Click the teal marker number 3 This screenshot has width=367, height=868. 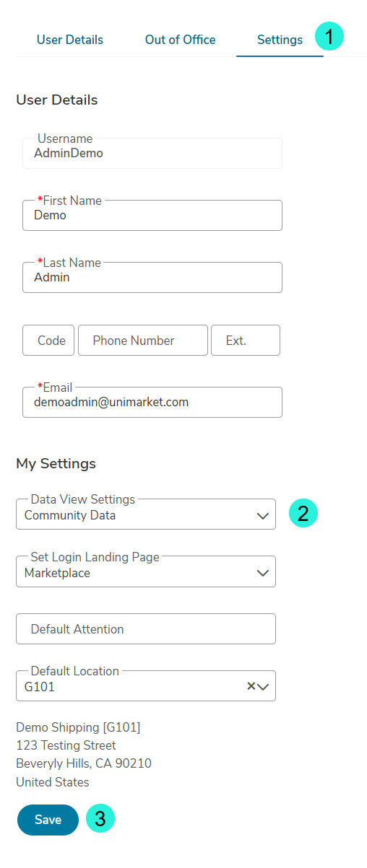[x=100, y=818]
